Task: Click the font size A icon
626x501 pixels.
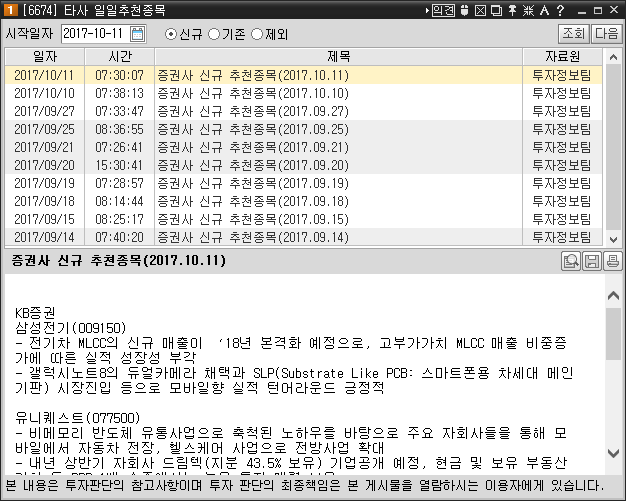Action: click(544, 10)
